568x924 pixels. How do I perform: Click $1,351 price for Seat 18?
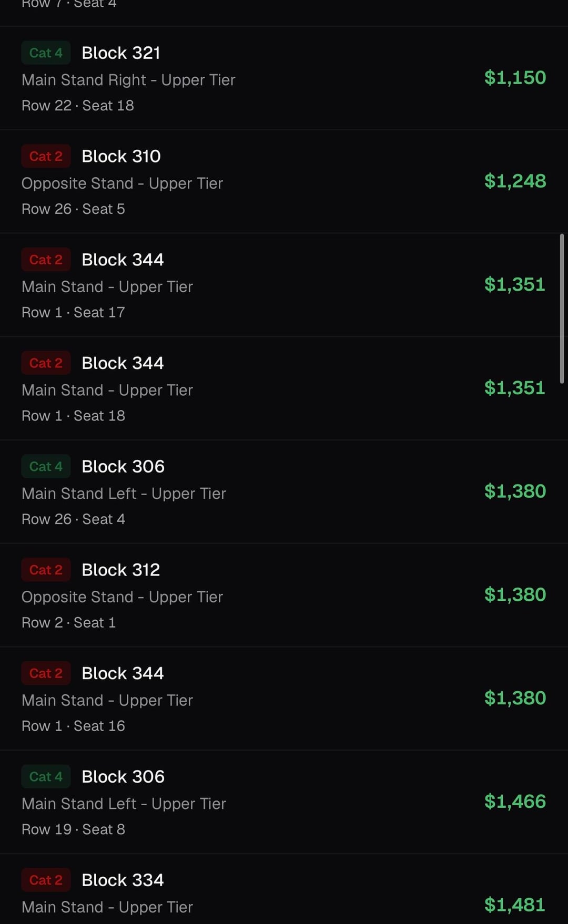point(514,388)
